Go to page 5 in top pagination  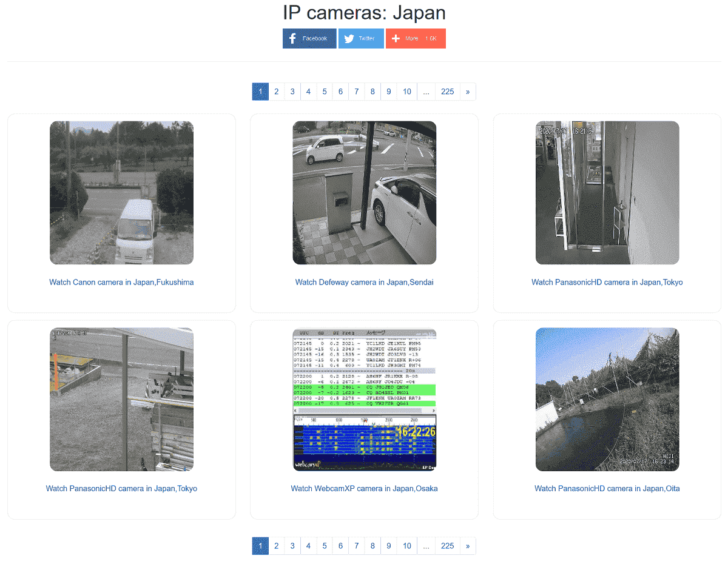(325, 92)
